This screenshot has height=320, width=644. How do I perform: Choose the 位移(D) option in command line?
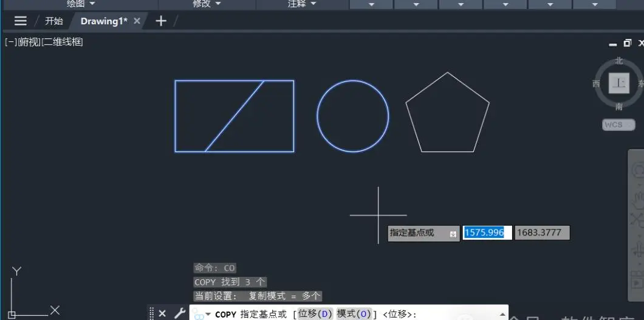315,314
